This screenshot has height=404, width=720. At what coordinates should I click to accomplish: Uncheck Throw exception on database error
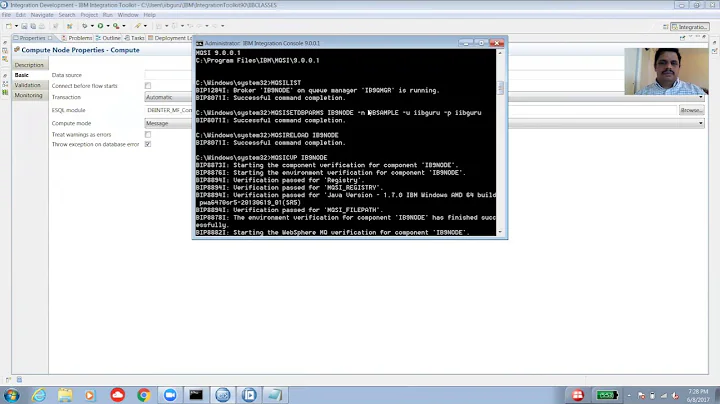click(x=148, y=144)
